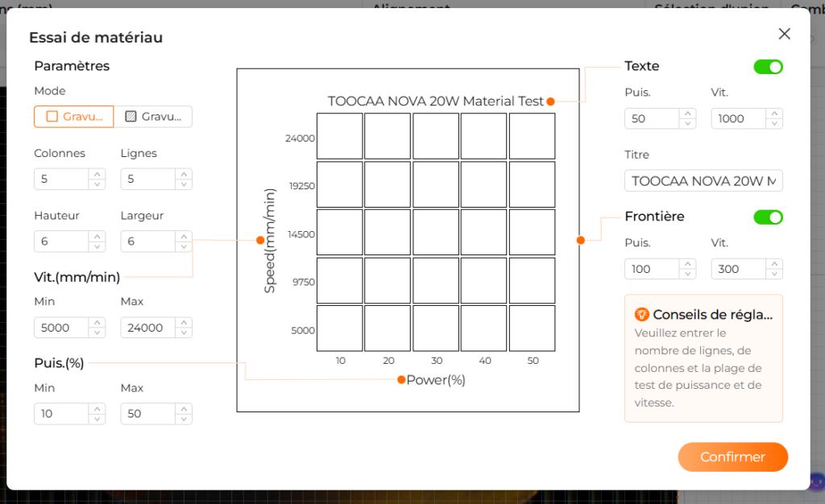Image resolution: width=825 pixels, height=504 pixels.
Task: Select the outline Gravu... mode button
Action: coord(73,117)
